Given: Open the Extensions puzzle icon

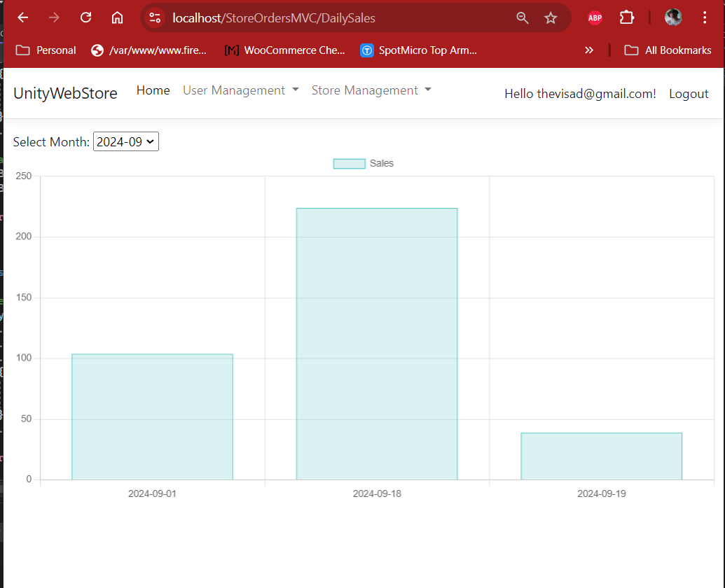Looking at the screenshot, I should point(626,18).
